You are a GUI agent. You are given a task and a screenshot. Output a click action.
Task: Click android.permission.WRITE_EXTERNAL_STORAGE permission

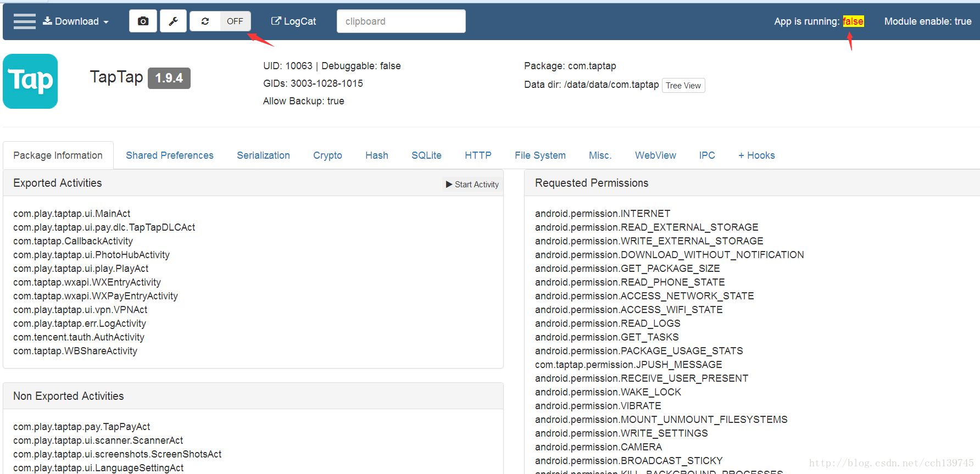[649, 241]
